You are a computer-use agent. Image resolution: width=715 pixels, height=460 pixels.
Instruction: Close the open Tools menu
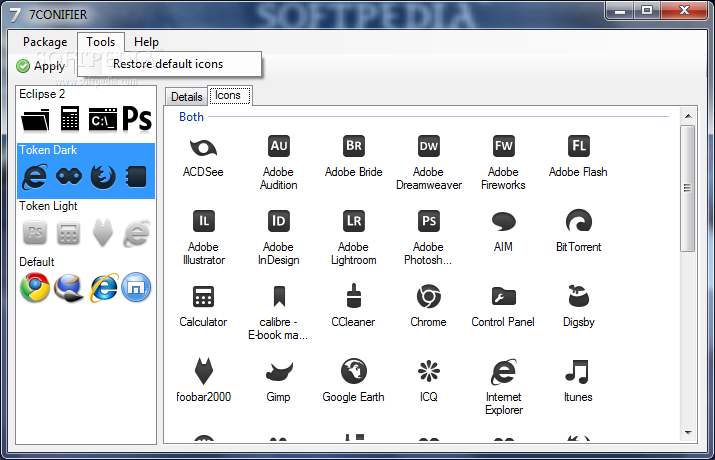[101, 42]
